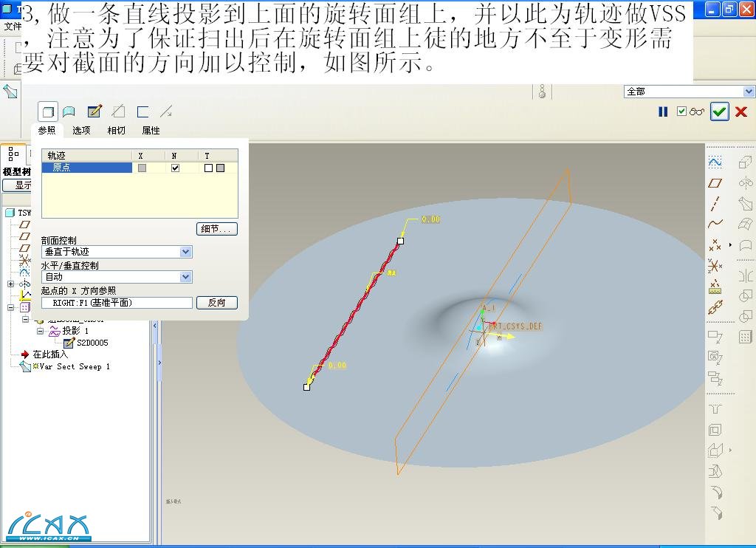This screenshot has height=548, width=756.
Task: Click the datum plane tool icon
Action: click(715, 182)
